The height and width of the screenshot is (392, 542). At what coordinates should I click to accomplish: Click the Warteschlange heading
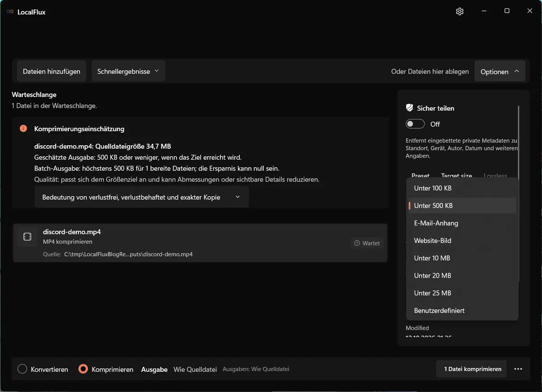pyautogui.click(x=34, y=95)
